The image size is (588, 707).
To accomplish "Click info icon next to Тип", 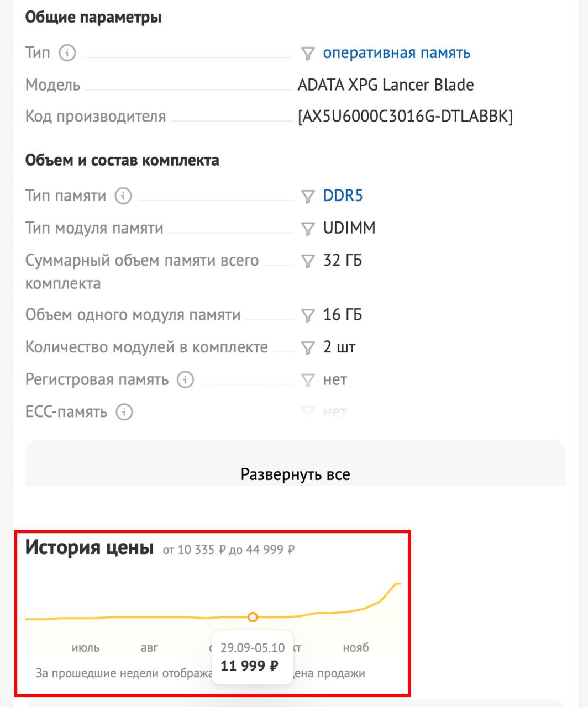I will click(67, 53).
